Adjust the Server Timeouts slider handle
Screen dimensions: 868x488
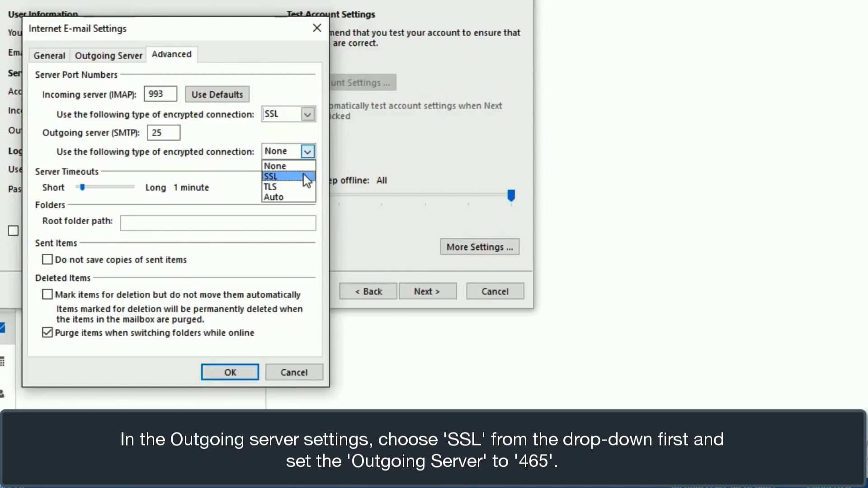(82, 187)
